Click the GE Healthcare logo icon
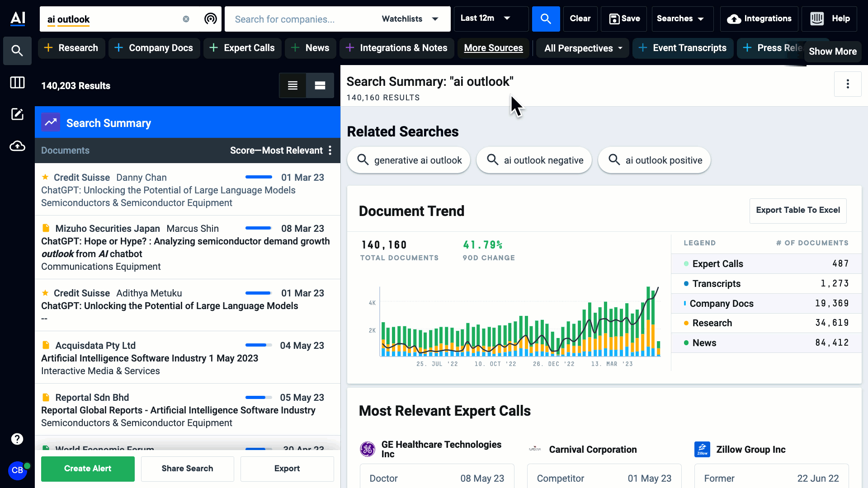868x488 pixels. tap(368, 449)
